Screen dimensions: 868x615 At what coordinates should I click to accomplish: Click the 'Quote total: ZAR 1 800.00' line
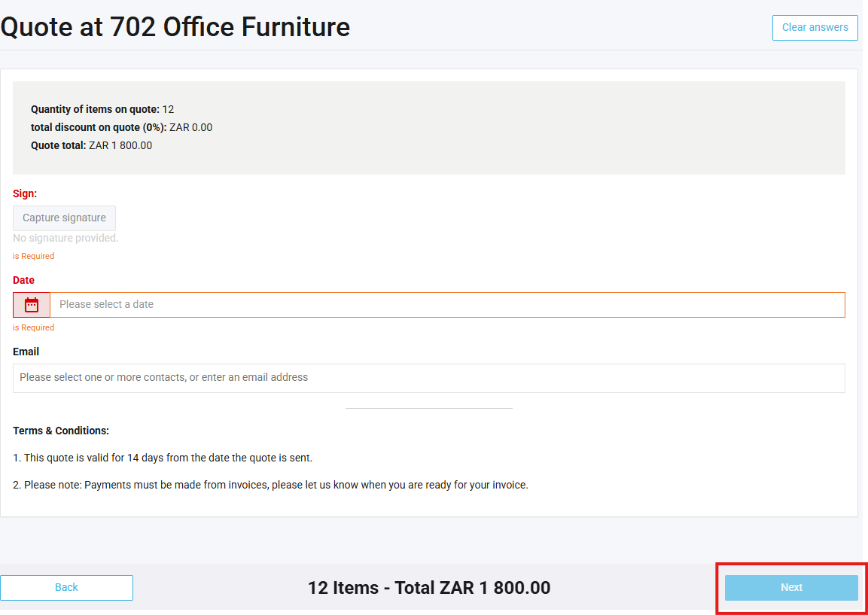click(x=91, y=145)
